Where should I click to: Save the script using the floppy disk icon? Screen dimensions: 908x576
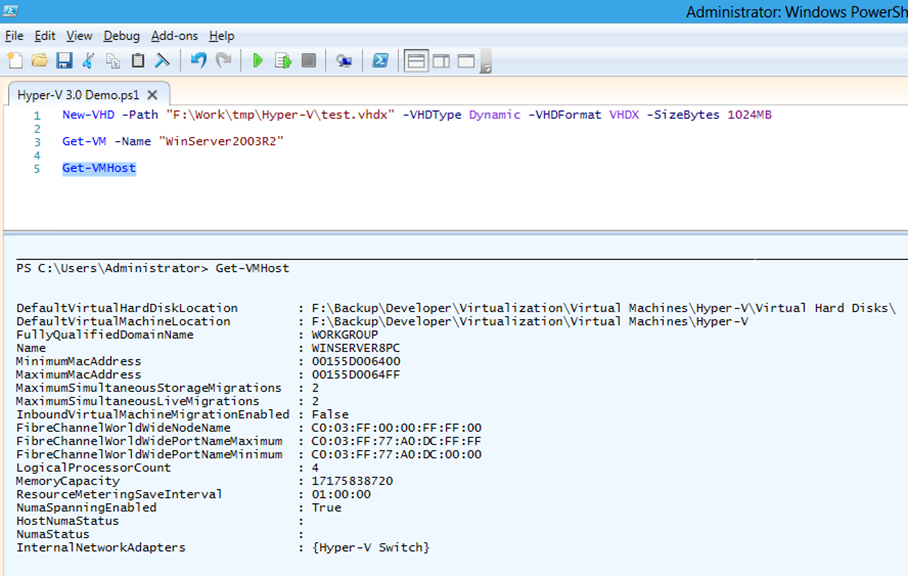[x=64, y=61]
